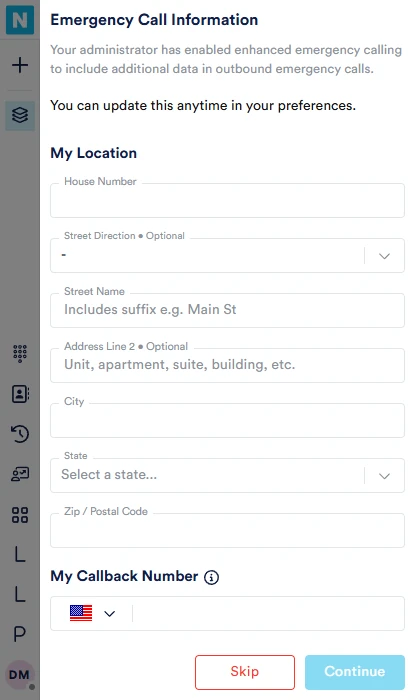Open the stacked layers sidebar icon
Image resolution: width=415 pixels, height=700 pixels.
pyautogui.click(x=20, y=115)
